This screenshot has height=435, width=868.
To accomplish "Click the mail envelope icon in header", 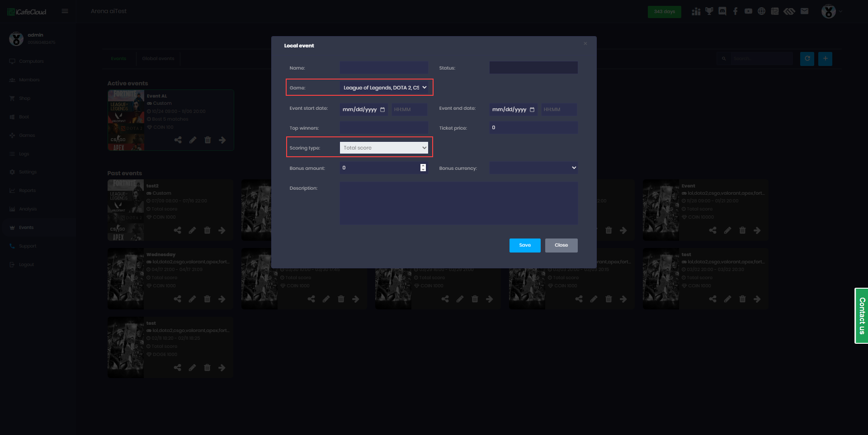I will (804, 11).
